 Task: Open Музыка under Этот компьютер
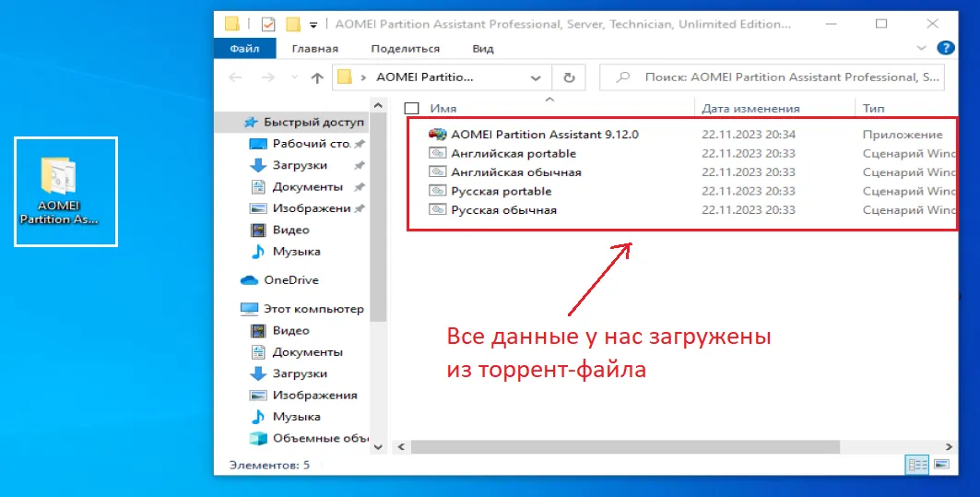point(285,417)
